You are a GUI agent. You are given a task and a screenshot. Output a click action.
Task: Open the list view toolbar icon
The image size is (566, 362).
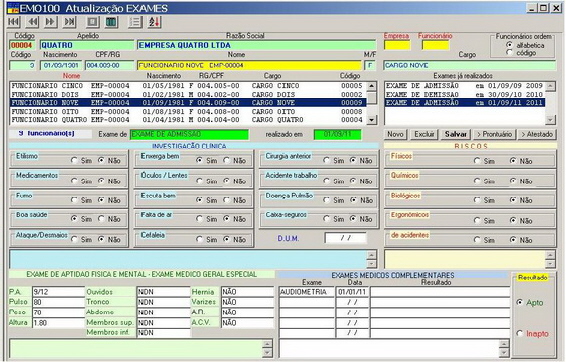pos(135,22)
